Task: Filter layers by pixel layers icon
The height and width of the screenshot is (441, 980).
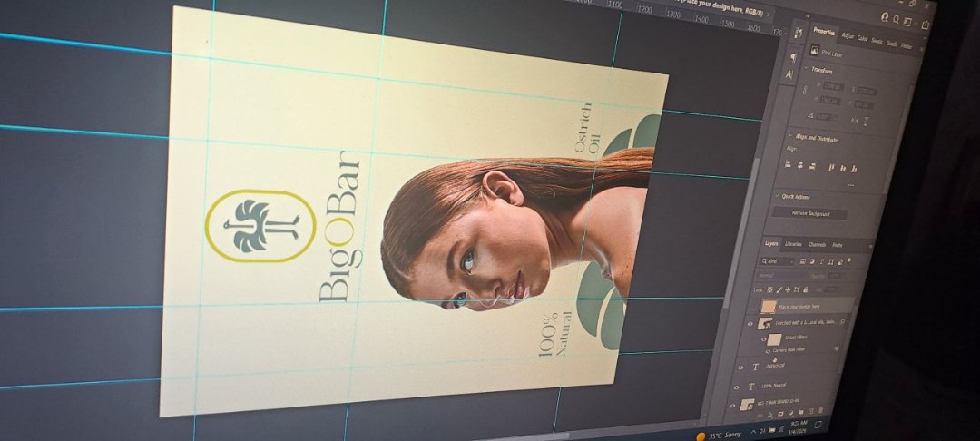Action: pyautogui.click(x=802, y=261)
